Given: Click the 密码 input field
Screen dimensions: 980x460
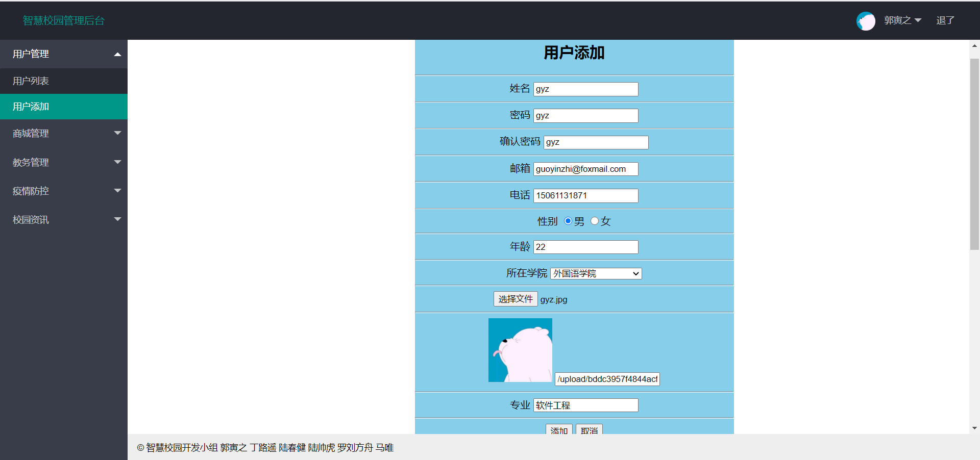Looking at the screenshot, I should click(585, 116).
